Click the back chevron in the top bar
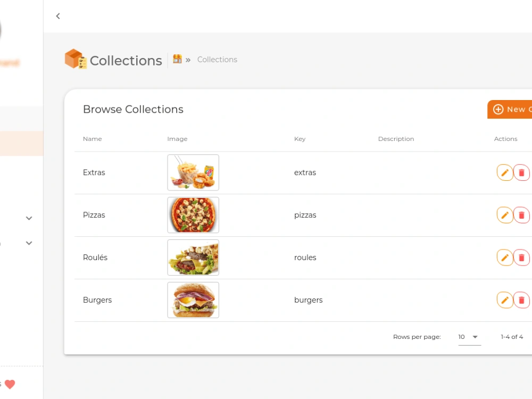The height and width of the screenshot is (399, 532). [58, 16]
